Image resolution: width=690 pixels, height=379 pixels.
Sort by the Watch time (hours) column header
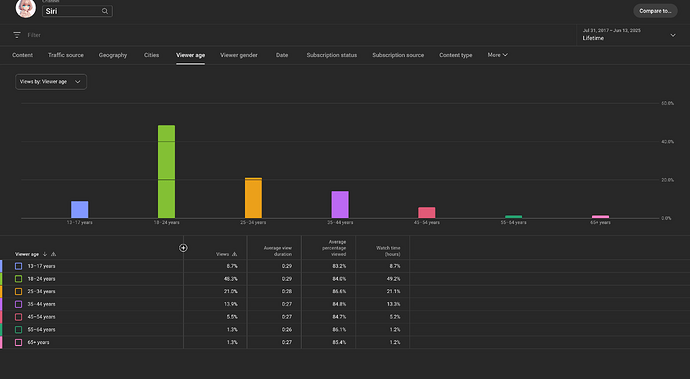point(388,251)
